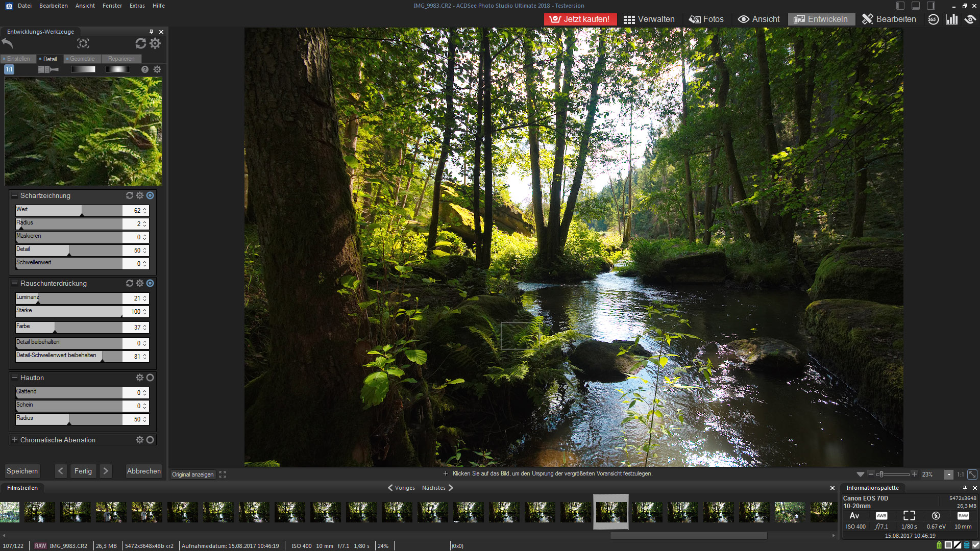The image size is (980, 551).
Task: Click the Scharfzeichnung Detail slider
Action: click(x=69, y=250)
